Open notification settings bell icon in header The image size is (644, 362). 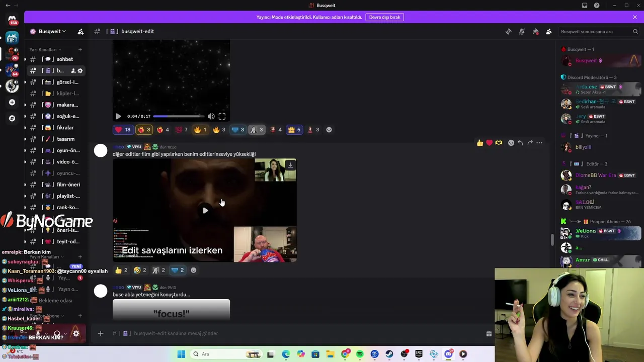[x=522, y=31]
